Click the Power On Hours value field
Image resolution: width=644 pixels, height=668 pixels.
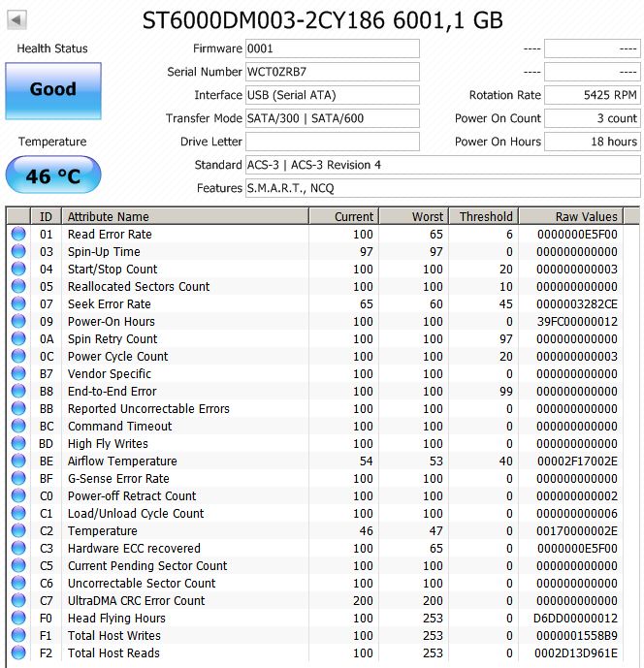pos(593,142)
